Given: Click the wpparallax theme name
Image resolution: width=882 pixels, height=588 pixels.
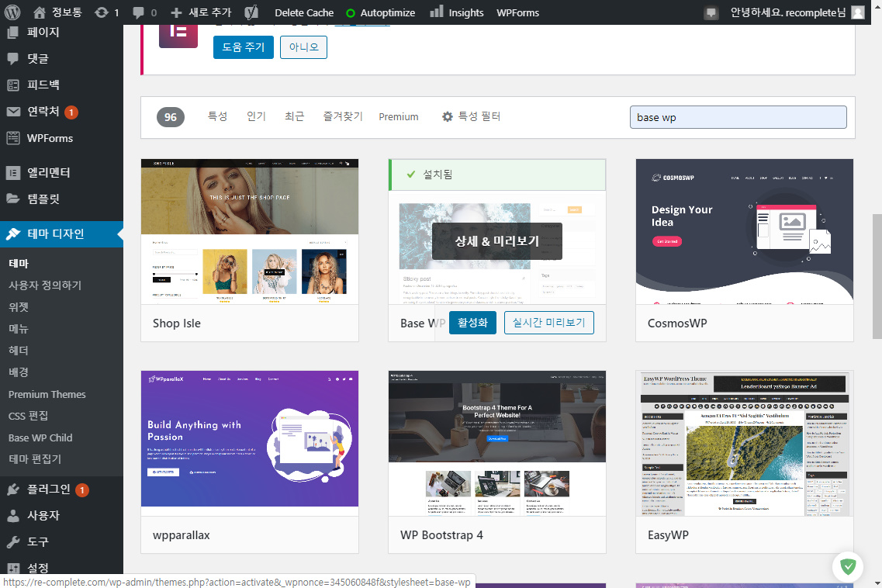Looking at the screenshot, I should tap(181, 535).
